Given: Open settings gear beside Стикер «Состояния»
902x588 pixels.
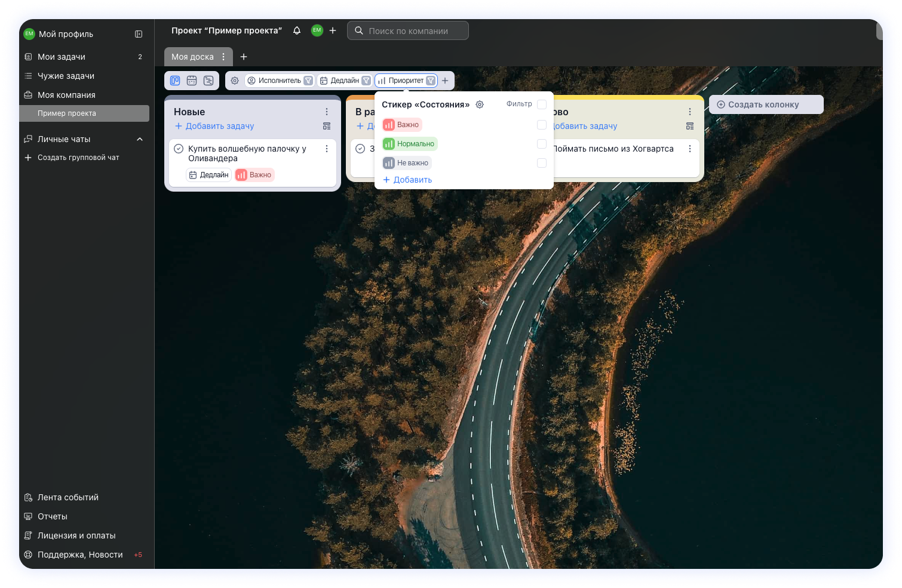Looking at the screenshot, I should click(x=480, y=104).
